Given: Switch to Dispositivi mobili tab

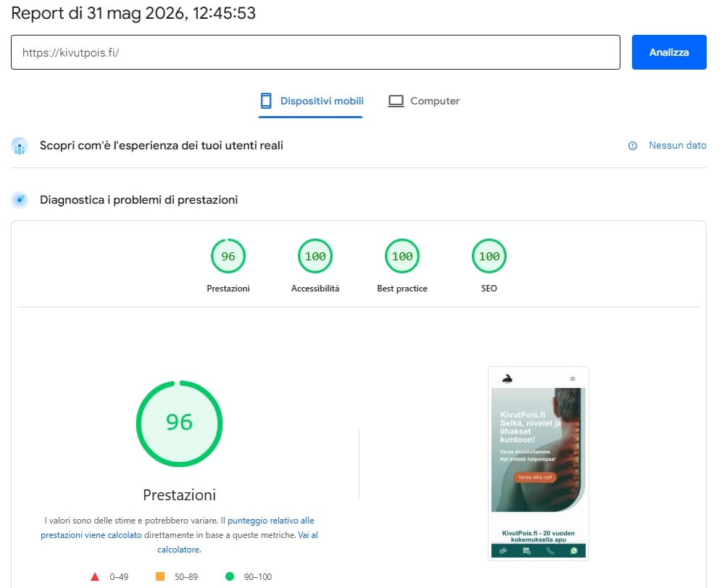Looking at the screenshot, I should pos(311,101).
